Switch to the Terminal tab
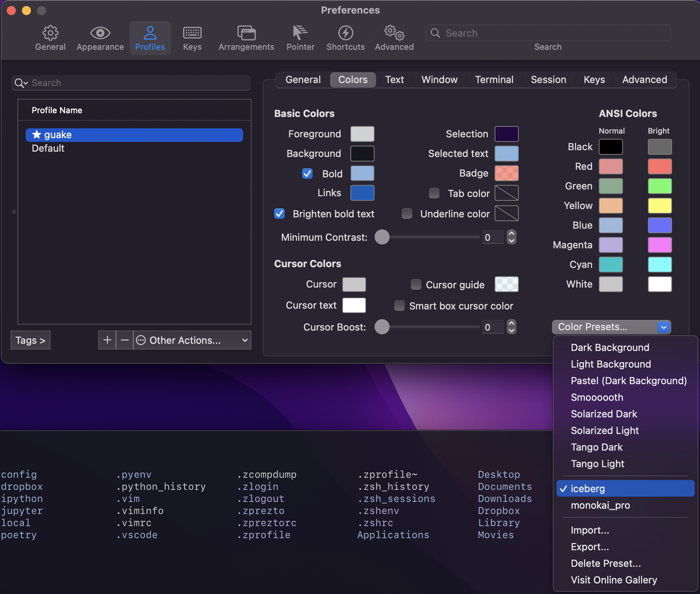The height and width of the screenshot is (594, 700). click(x=494, y=80)
